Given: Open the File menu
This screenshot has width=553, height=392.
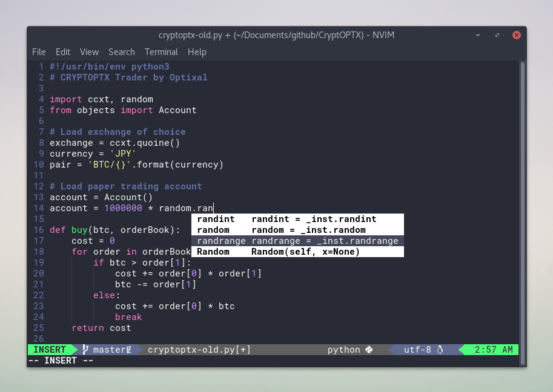Looking at the screenshot, I should 39,52.
